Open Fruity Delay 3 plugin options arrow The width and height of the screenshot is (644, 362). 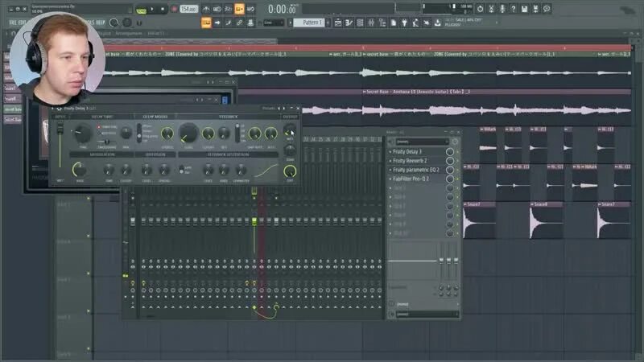click(52, 109)
